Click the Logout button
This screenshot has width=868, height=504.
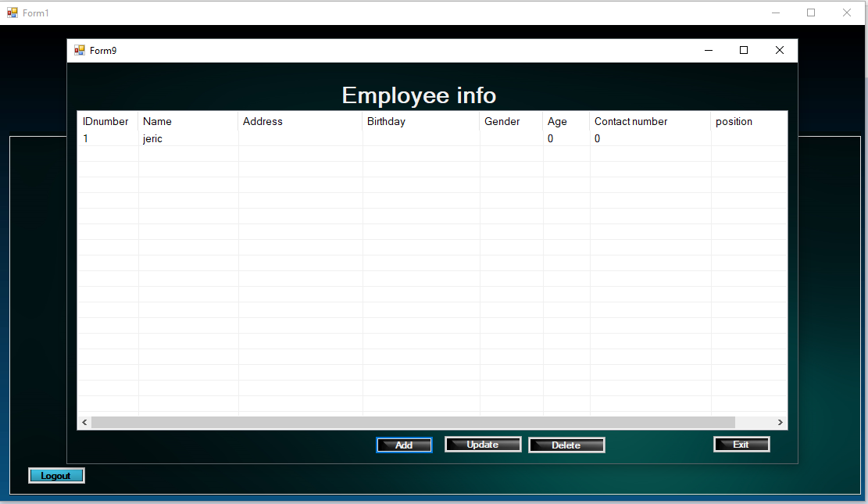(56, 475)
